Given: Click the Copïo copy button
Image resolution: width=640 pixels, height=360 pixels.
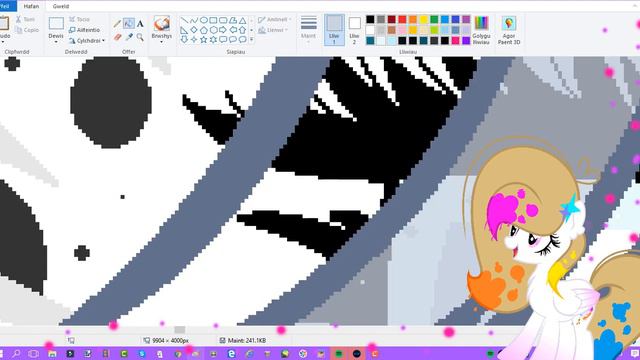Looking at the screenshot, I should point(27,30).
